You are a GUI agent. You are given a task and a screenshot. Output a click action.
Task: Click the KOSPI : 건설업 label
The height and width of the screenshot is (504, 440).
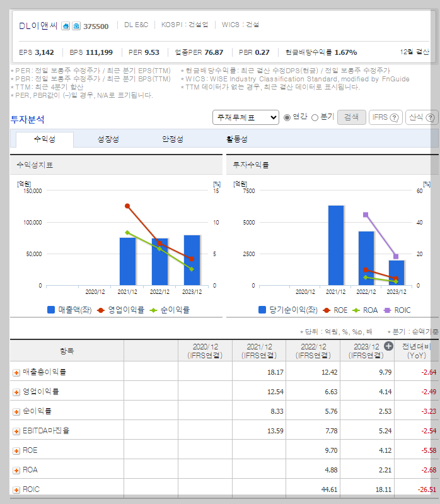coord(185,25)
